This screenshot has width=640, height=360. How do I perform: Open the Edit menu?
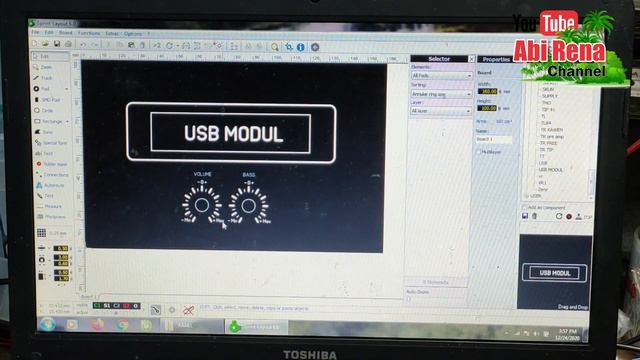[49, 33]
